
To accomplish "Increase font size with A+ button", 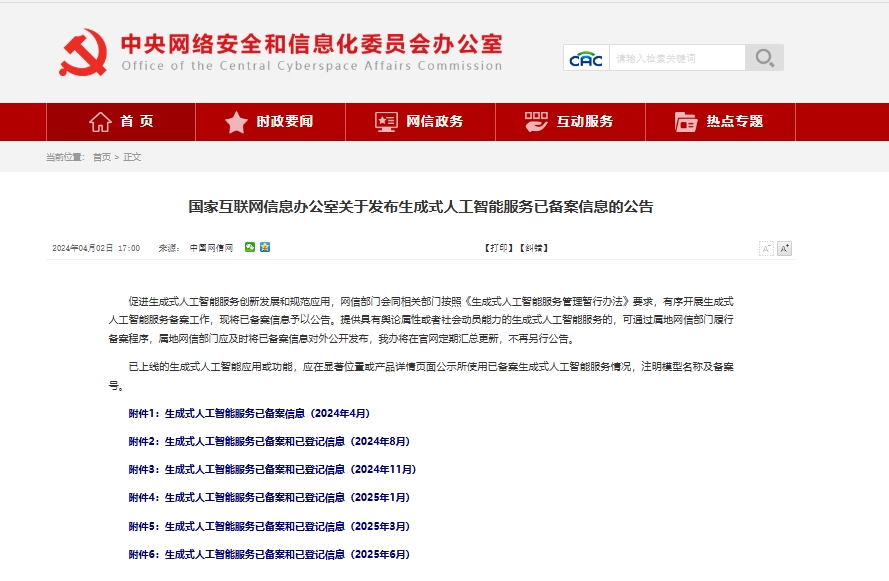I will [784, 248].
